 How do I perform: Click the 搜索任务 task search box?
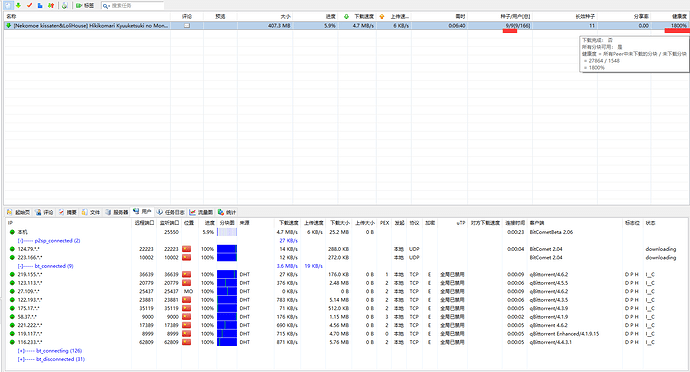coord(132,5)
